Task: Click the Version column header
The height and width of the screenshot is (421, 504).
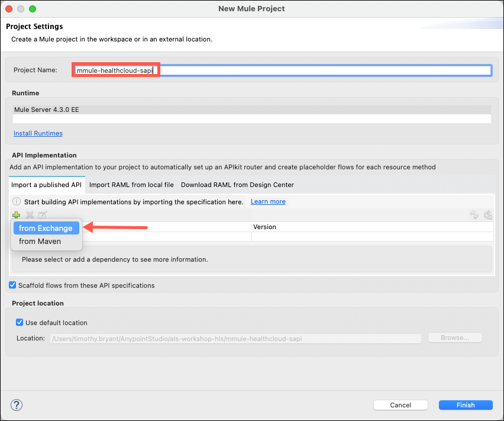Action: [373, 227]
